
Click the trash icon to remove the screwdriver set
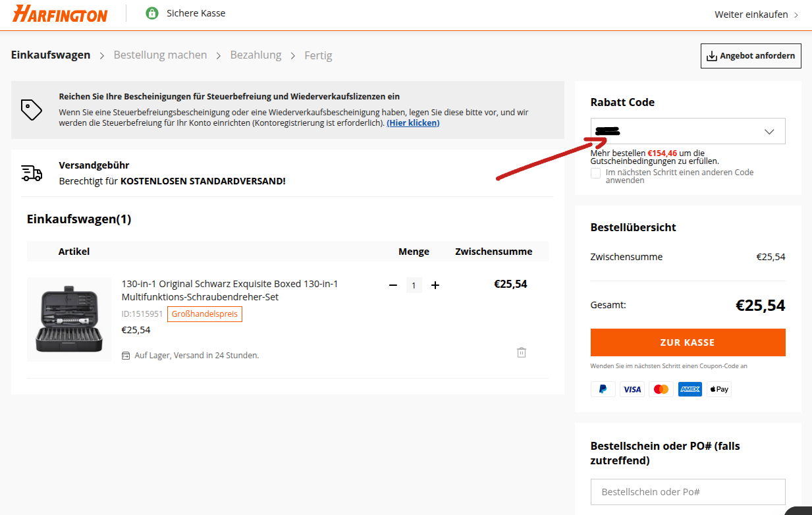[x=521, y=352]
